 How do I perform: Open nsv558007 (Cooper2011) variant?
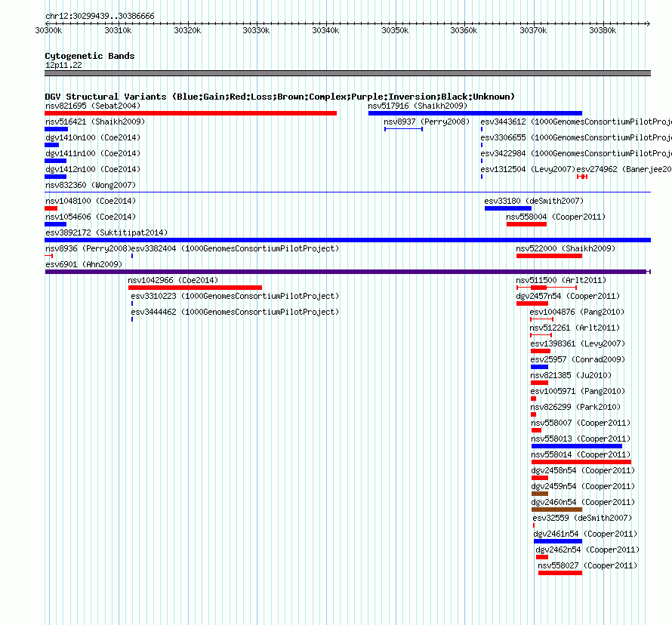pyautogui.click(x=581, y=423)
